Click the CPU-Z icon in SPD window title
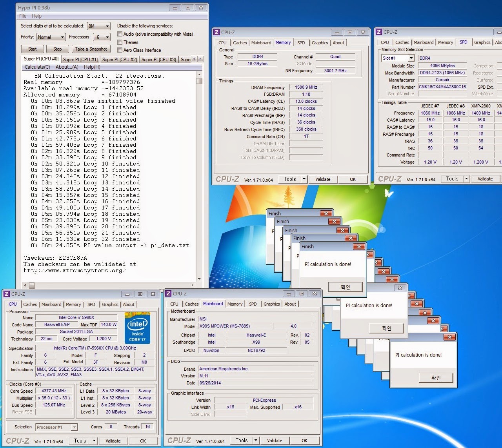The image size is (502, 448). tap(379, 32)
